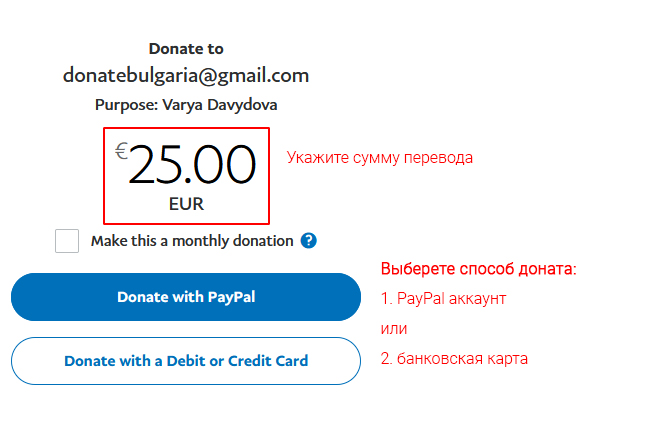Click the red note 'Укажите сумму перевода'

(x=380, y=157)
